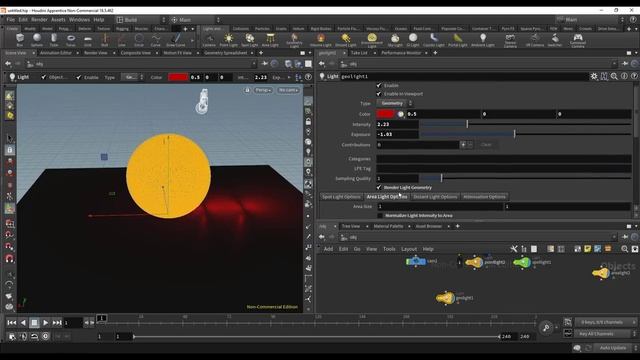
Task: Click the timeline Play forward button
Action: (x=45, y=322)
